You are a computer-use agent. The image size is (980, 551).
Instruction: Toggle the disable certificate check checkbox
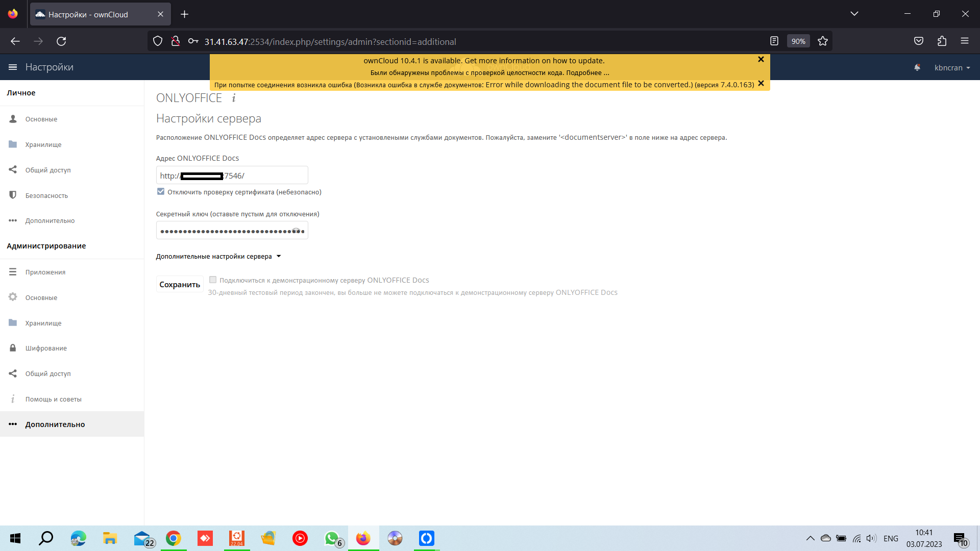tap(161, 192)
